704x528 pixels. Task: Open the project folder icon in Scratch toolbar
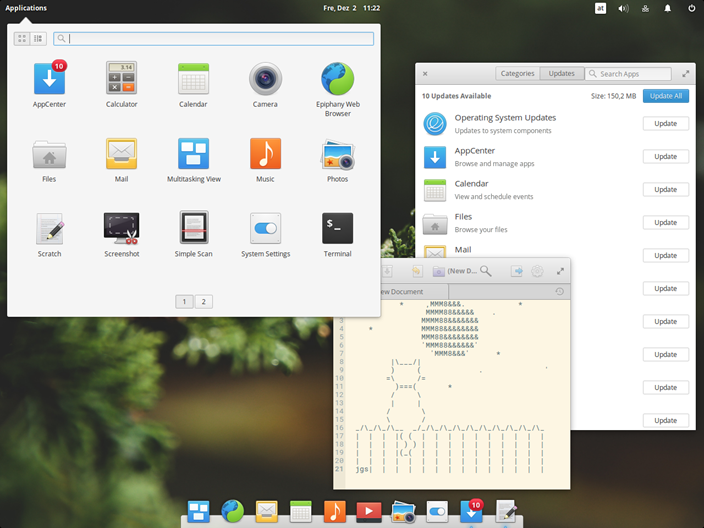438,271
